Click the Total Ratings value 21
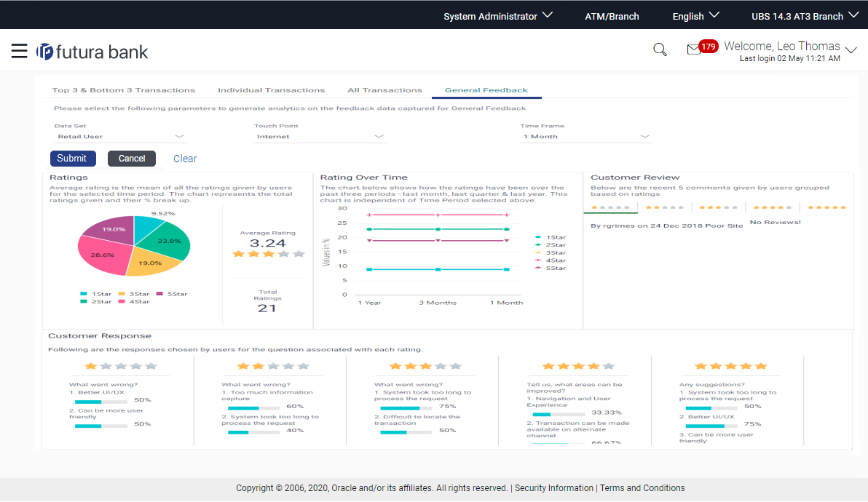This screenshot has width=868, height=502. point(267,308)
